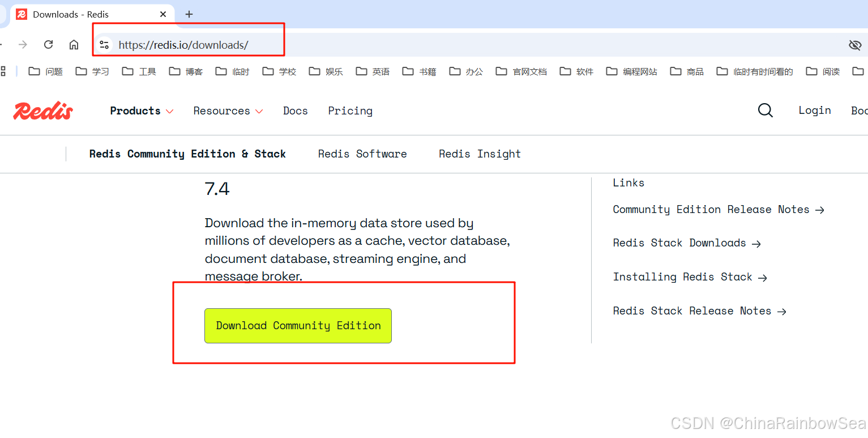Viewport: 868px width, 438px height.
Task: Open Community Edition Release Notes link
Action: click(x=719, y=210)
